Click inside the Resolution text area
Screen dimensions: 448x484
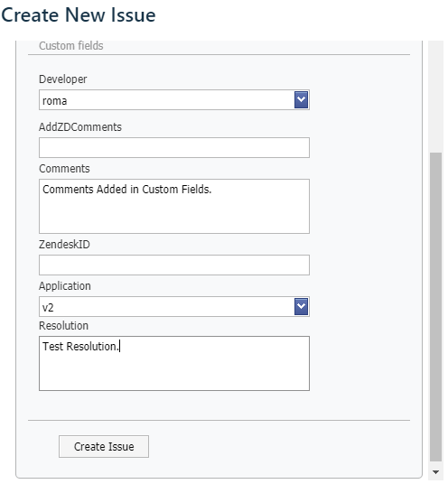(174, 363)
